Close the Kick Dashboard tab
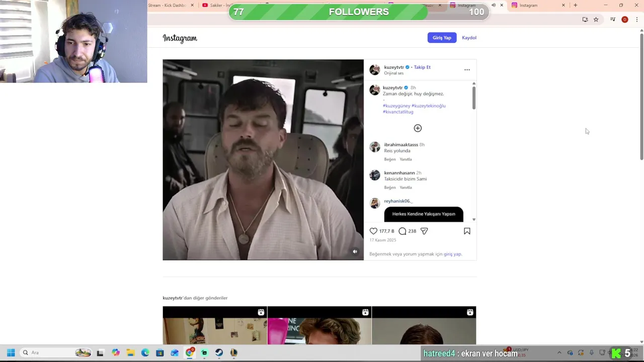The width and height of the screenshot is (644, 362). [192, 6]
